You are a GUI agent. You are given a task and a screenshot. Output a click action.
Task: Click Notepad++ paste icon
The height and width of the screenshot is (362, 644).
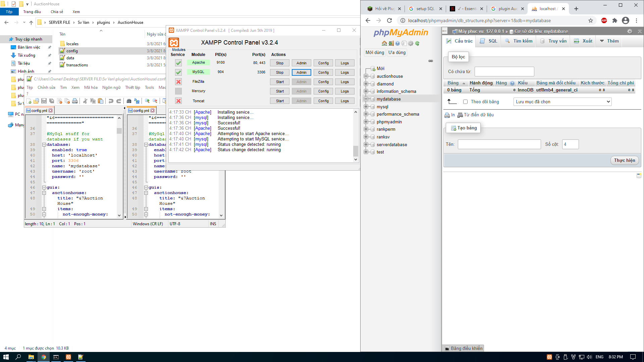pos(101,101)
